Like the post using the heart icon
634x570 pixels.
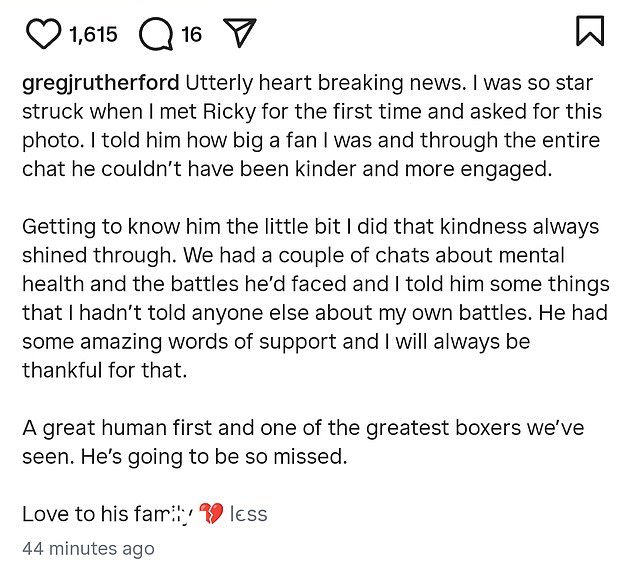tap(44, 34)
